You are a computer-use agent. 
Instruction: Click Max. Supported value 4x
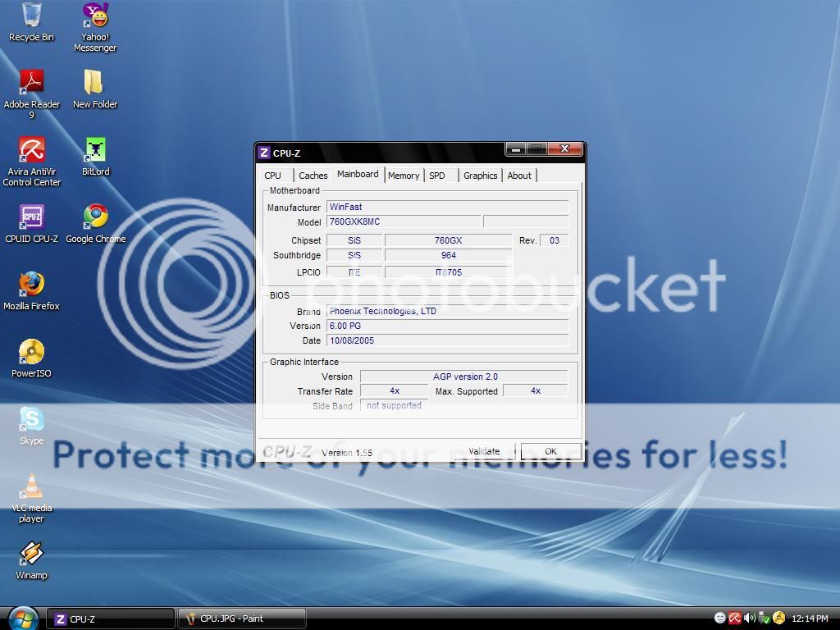click(x=536, y=391)
